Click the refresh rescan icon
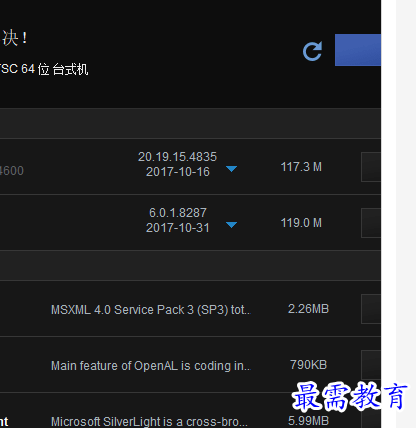Screen dimensions: 416x428 click(312, 51)
